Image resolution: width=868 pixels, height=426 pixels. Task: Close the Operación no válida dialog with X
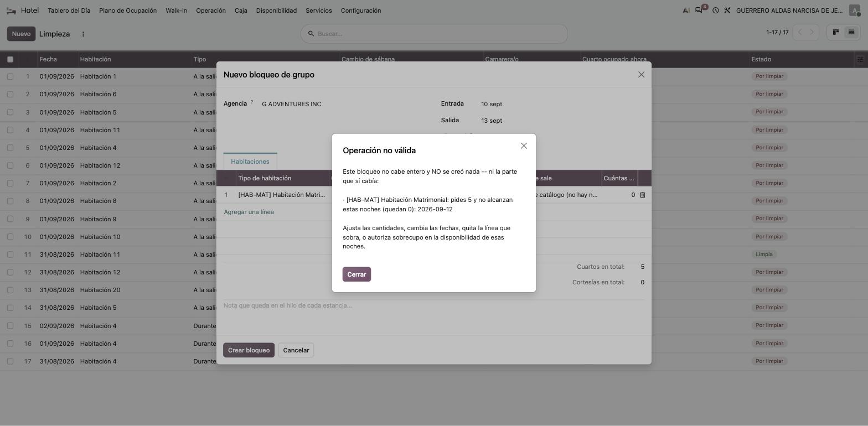click(x=524, y=146)
